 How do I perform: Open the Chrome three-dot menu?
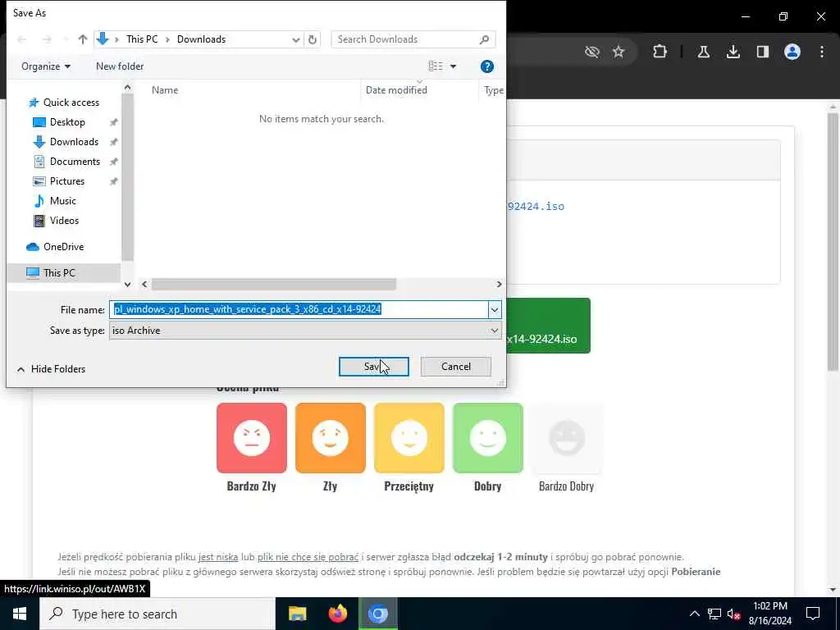click(822, 52)
